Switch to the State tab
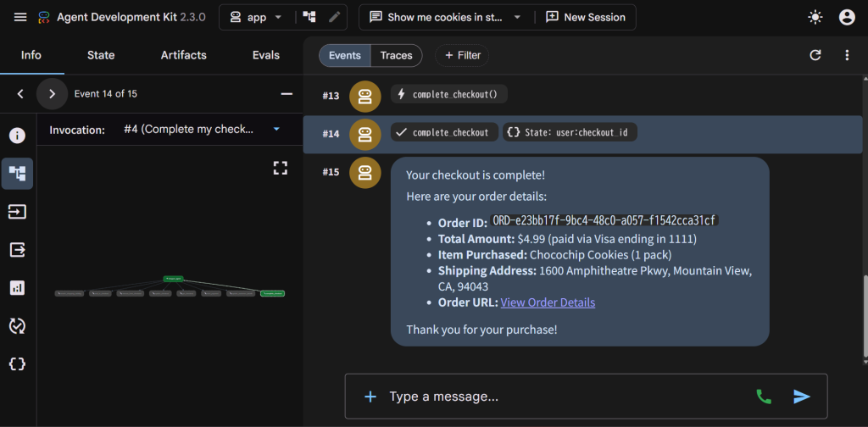The image size is (868, 427). point(101,55)
